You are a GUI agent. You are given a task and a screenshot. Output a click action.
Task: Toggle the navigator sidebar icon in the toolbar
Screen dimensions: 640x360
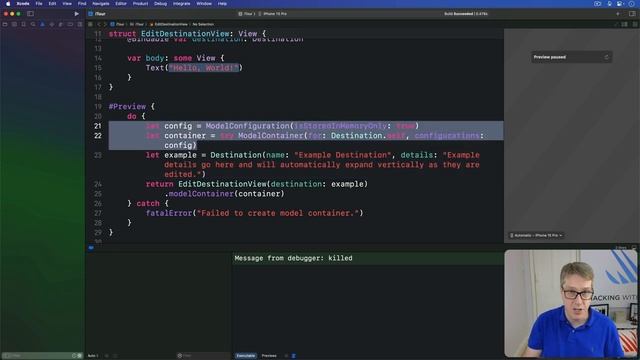30,13
